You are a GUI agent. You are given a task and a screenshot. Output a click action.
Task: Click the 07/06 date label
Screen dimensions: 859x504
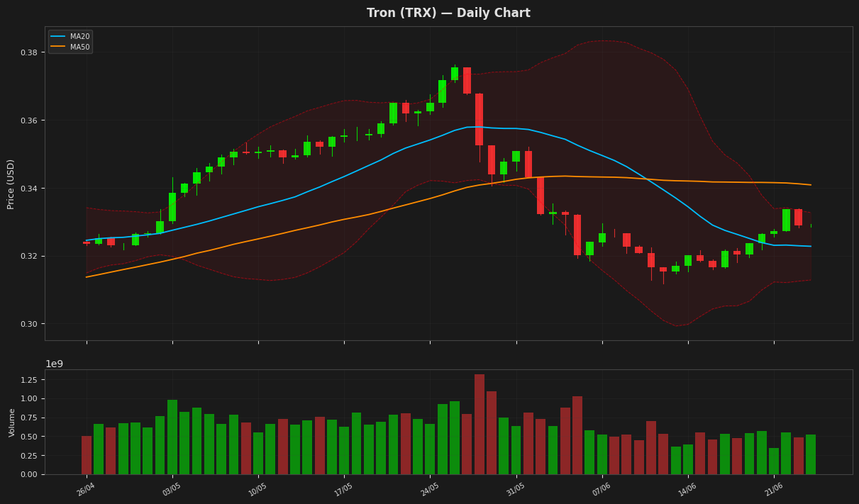[x=601, y=489]
